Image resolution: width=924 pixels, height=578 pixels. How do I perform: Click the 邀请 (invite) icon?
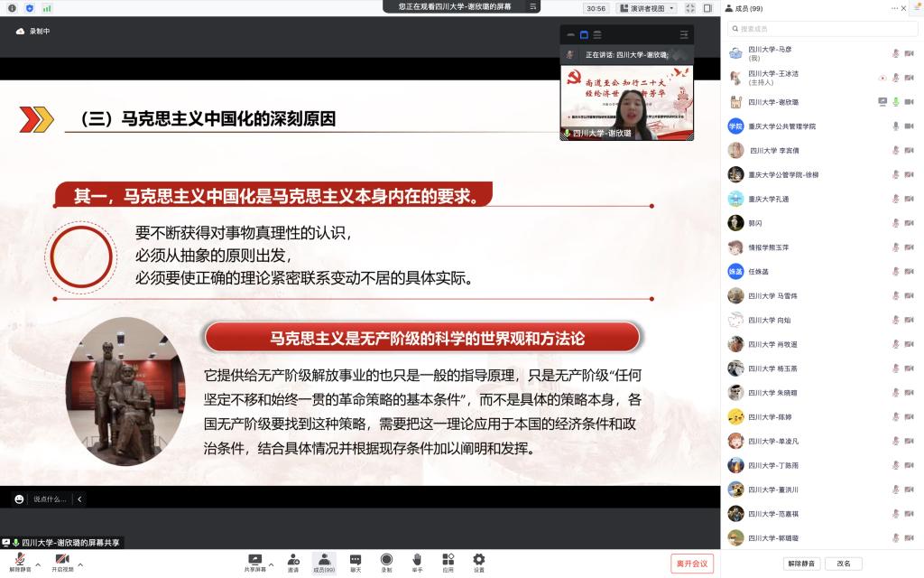293,563
